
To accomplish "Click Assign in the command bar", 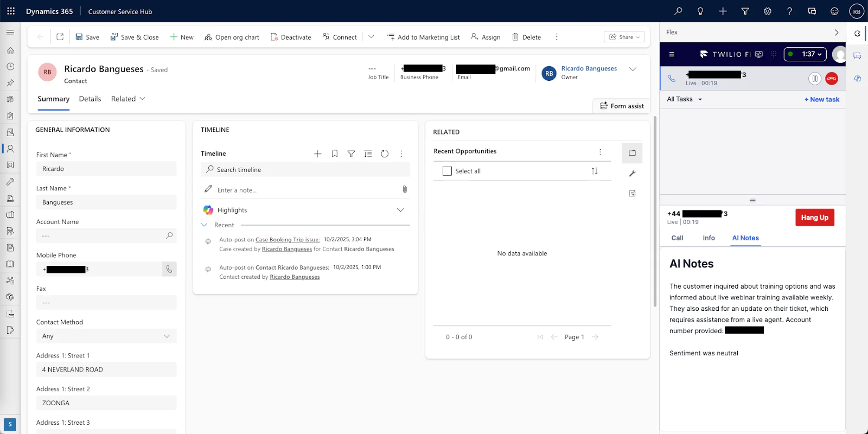I will [486, 37].
